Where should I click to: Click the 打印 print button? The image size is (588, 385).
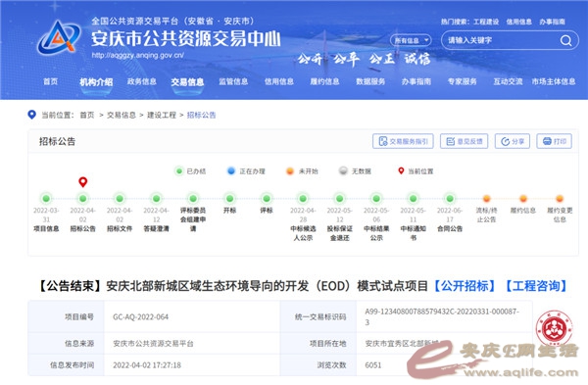[x=554, y=141]
